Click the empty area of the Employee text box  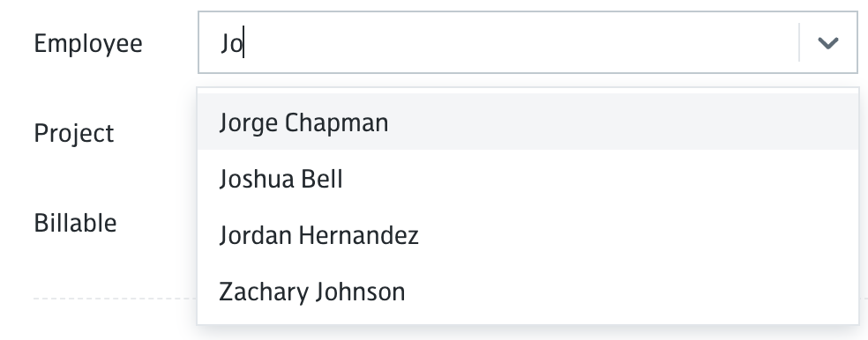pyautogui.click(x=520, y=42)
